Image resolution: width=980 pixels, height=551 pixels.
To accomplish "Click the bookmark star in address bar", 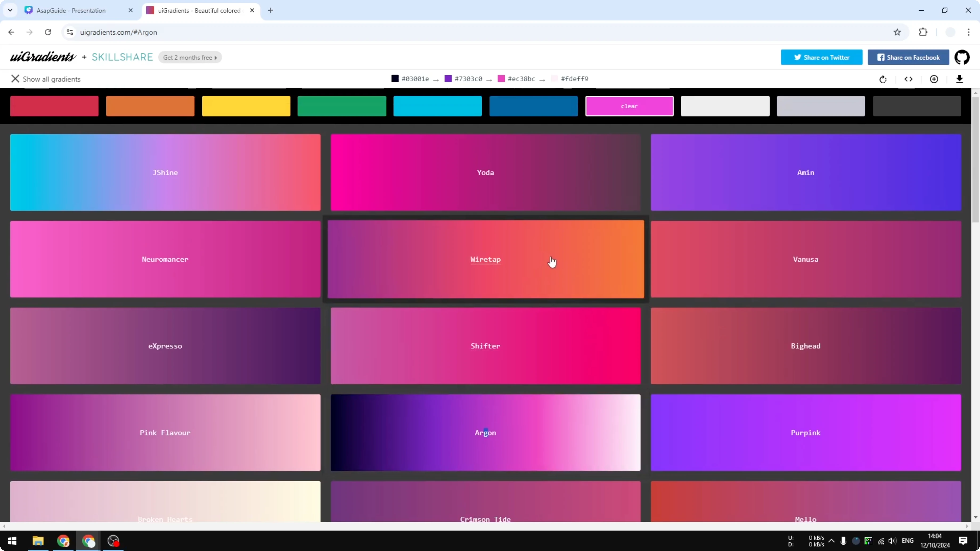I will tap(897, 32).
